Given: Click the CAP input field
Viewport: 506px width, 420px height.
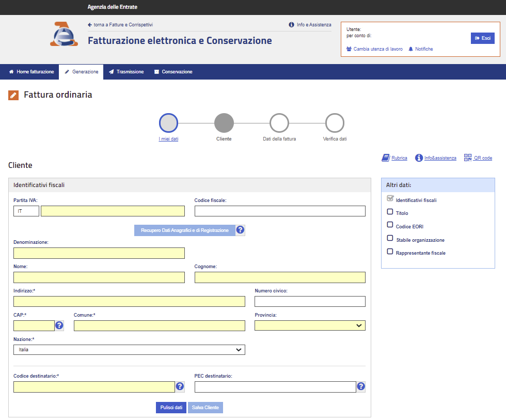Looking at the screenshot, I should coord(34,326).
